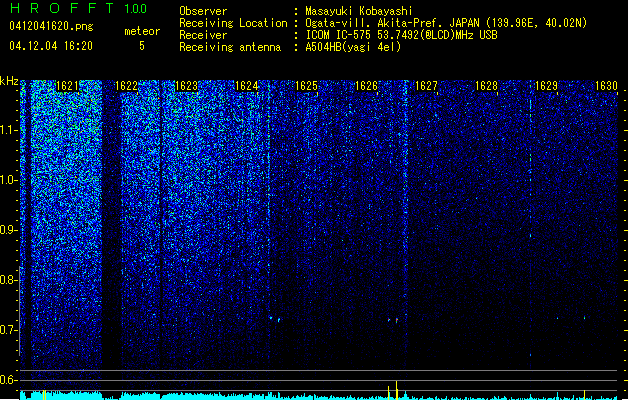Click the 0.7 frequency axis label
The height and width of the screenshot is (400, 629).
pyautogui.click(x=8, y=330)
